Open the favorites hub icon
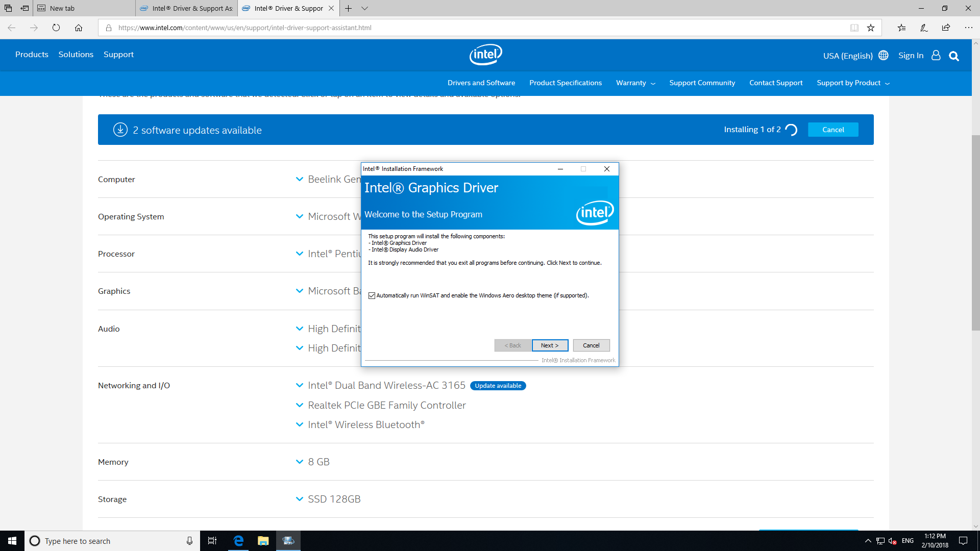Screen dimensions: 980x551 901,28
